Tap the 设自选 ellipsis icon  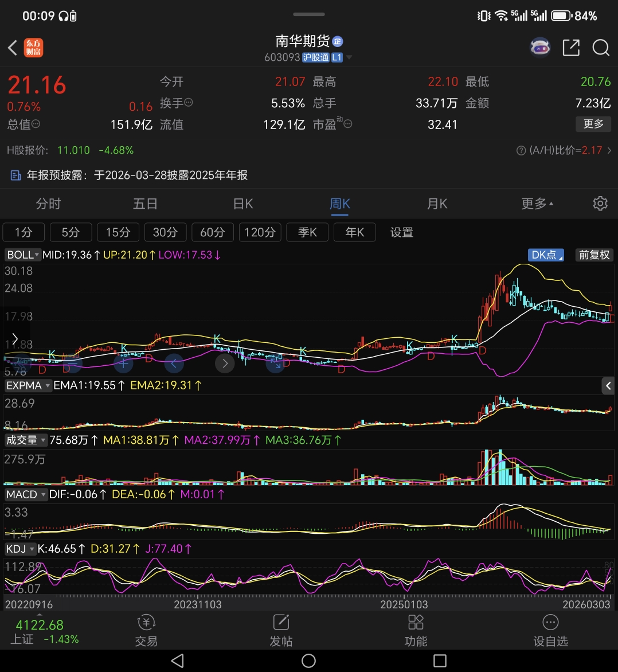tap(551, 622)
